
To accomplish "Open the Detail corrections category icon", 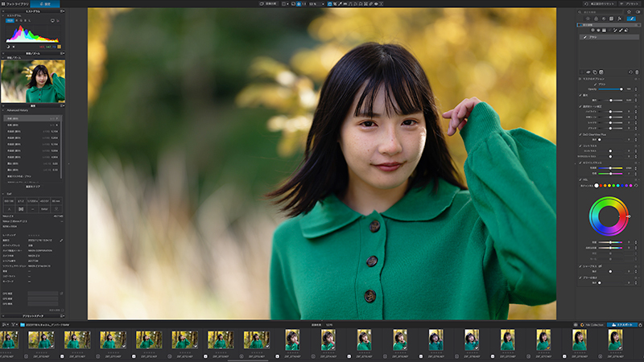I will 604,19.
